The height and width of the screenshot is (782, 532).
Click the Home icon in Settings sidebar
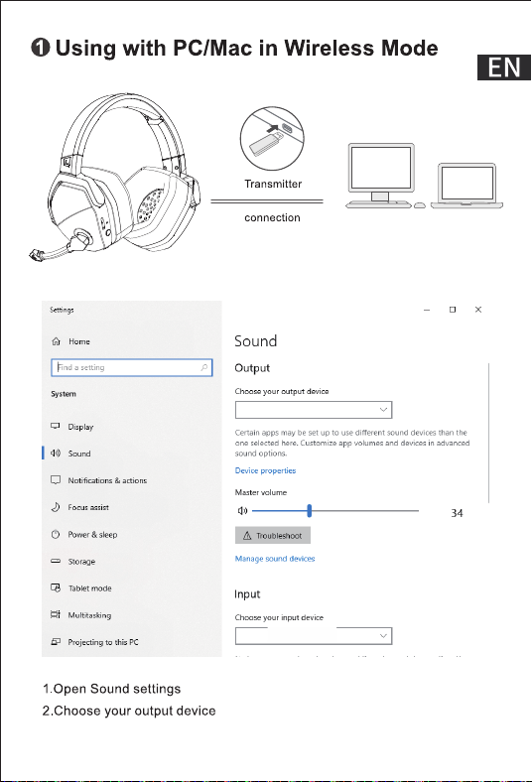click(x=56, y=341)
